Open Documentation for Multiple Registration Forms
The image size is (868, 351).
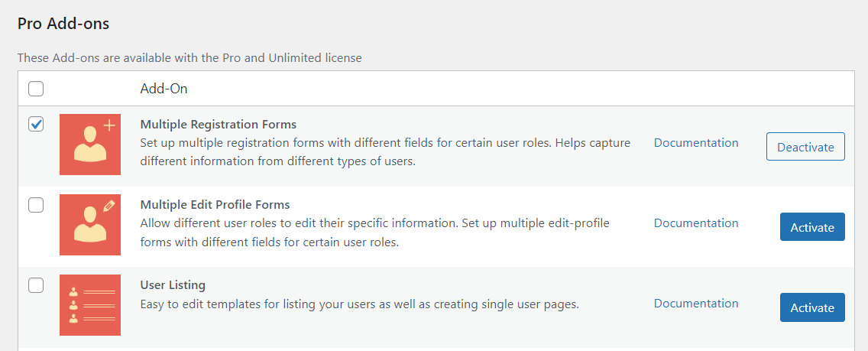[696, 143]
